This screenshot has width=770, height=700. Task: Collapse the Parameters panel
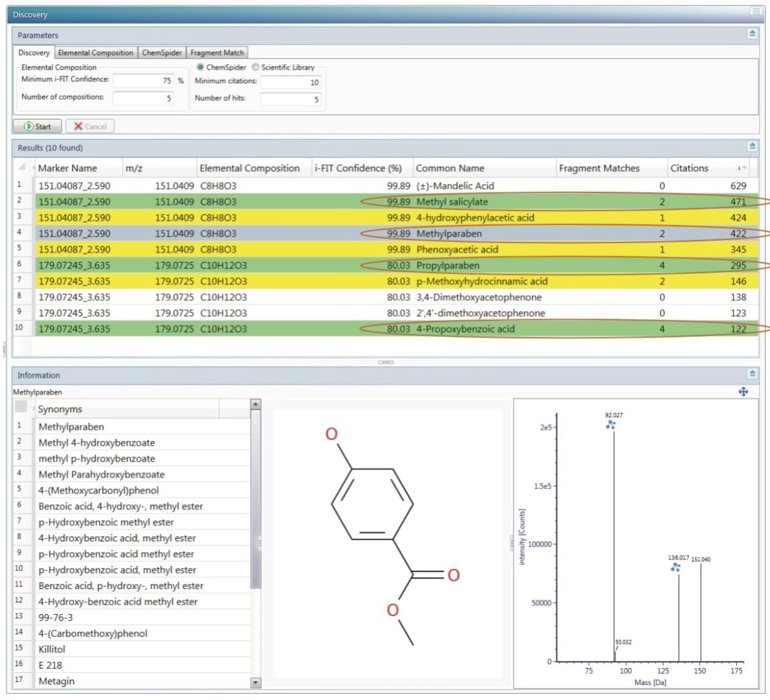click(752, 34)
